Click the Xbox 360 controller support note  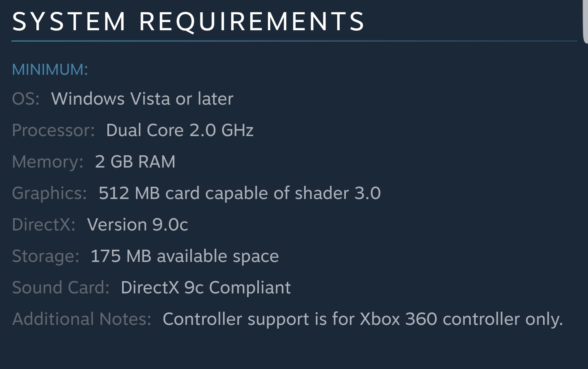click(363, 319)
